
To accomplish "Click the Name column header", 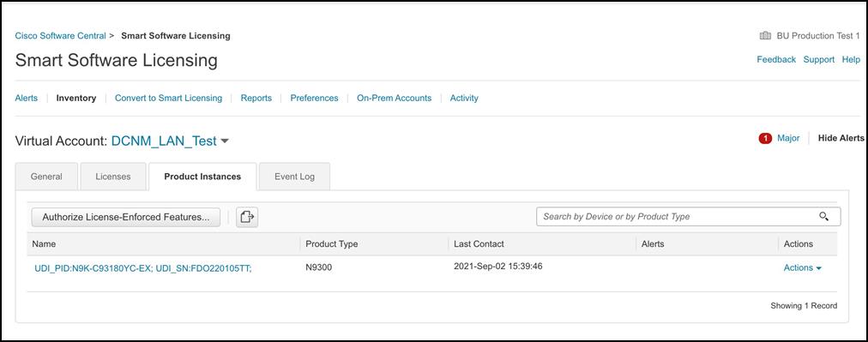I will [44, 244].
